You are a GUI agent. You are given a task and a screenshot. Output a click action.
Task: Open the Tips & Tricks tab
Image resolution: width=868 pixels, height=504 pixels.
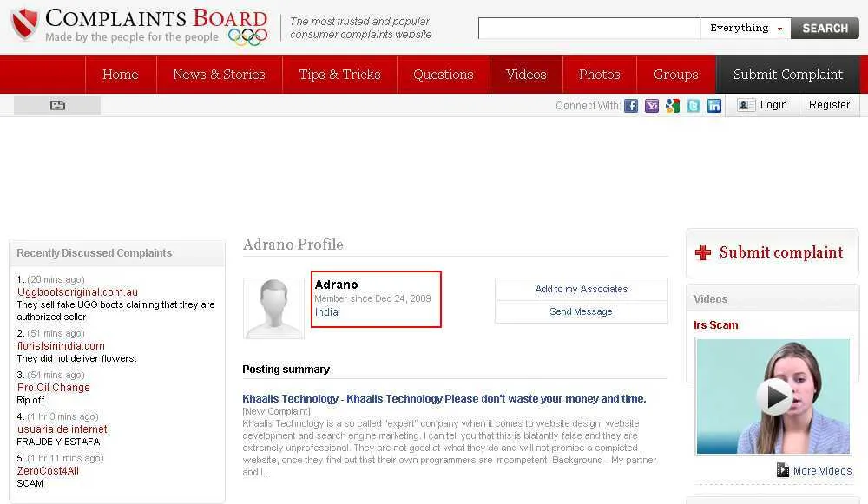coord(340,74)
